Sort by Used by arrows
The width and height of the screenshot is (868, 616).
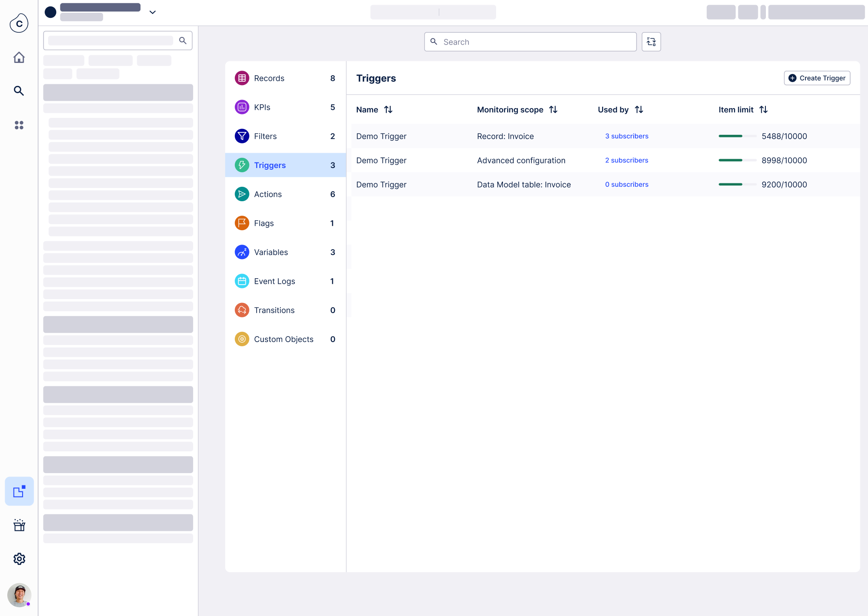pos(639,109)
